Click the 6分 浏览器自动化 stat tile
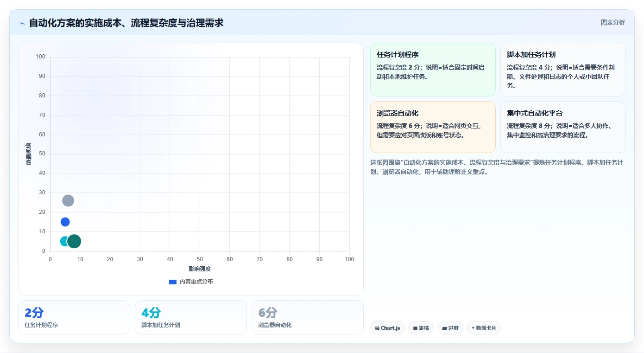This screenshot has height=353, width=644. point(308,317)
